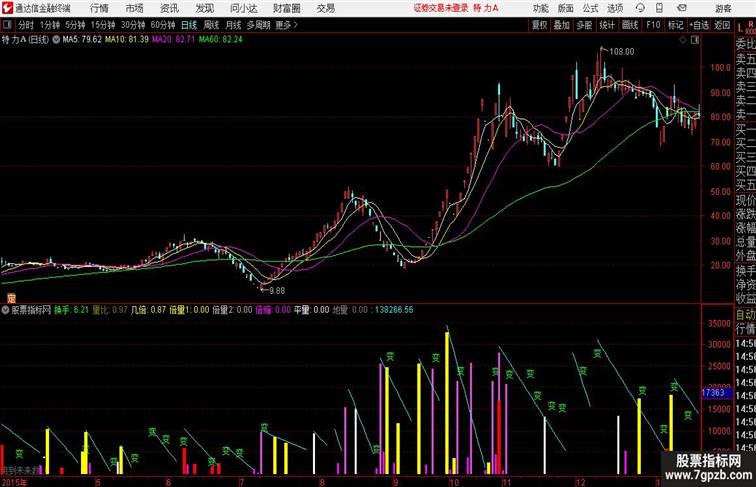Click the 特力A (日线) chart title
756x487 pixels.
26,40
